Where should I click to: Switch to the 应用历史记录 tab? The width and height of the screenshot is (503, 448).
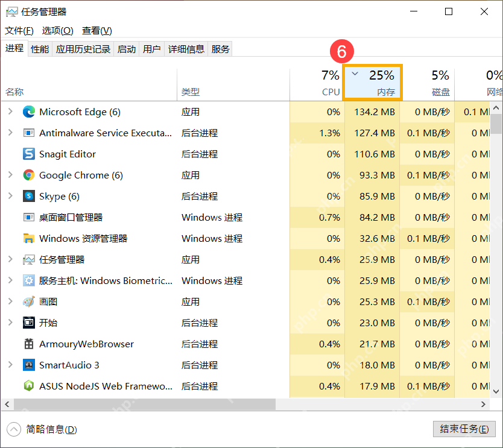coord(83,49)
